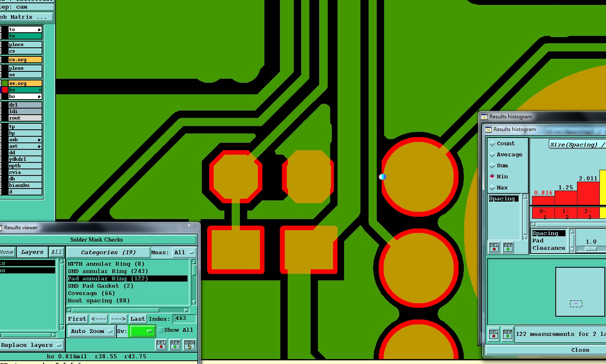Click the edit mark on the 'ast' layer
The height and width of the screenshot is (364, 606).
pos(39,146)
